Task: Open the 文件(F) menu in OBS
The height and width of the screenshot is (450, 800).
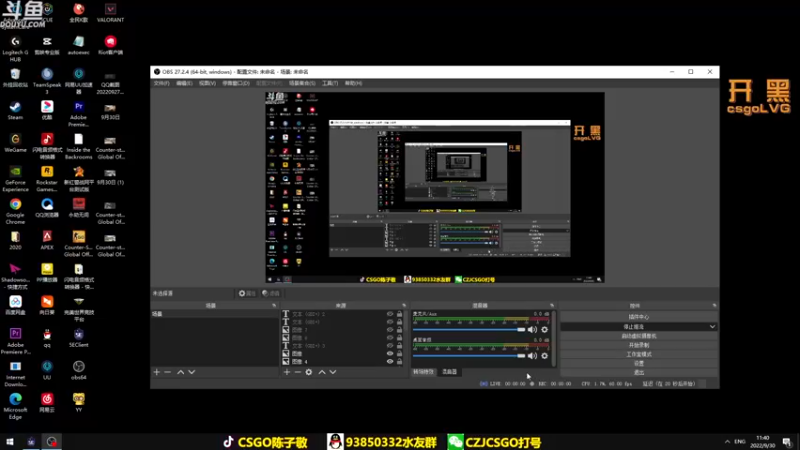Action: coord(161,83)
